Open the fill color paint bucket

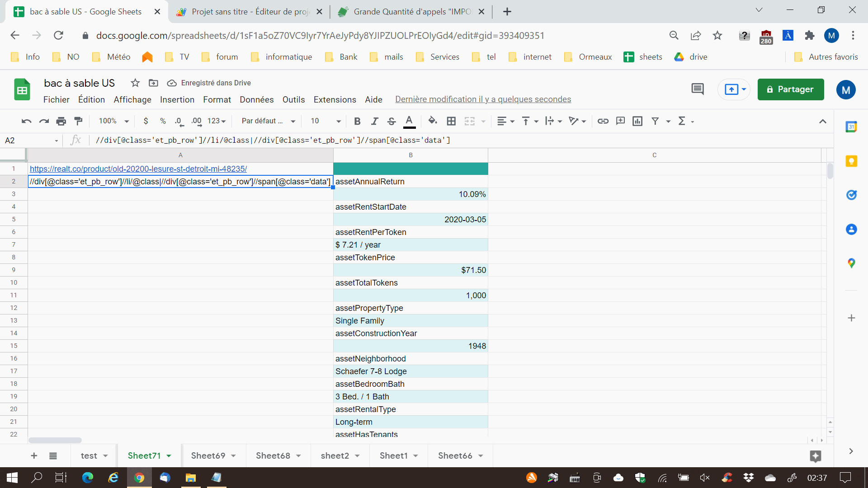(432, 121)
